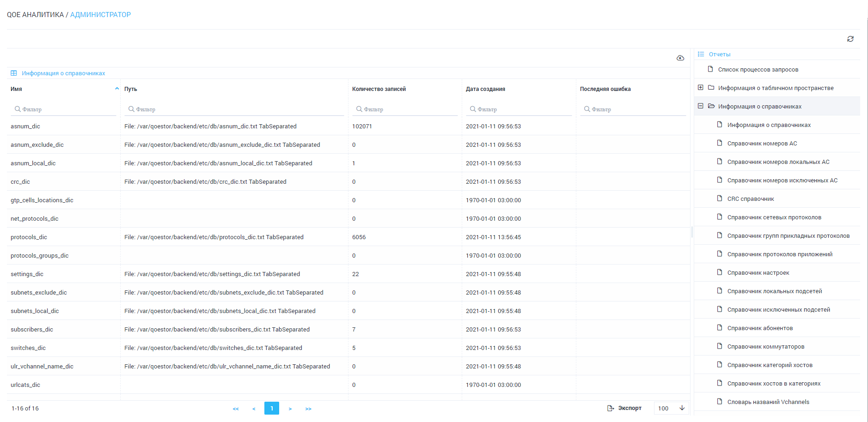868x422 pixels.
Task: Select the asnum_local_dic row name
Action: point(33,163)
